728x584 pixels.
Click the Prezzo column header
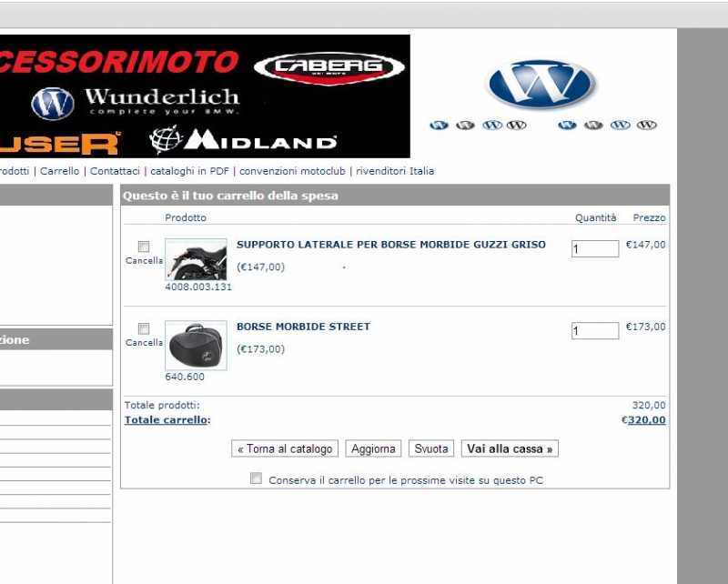point(649,217)
